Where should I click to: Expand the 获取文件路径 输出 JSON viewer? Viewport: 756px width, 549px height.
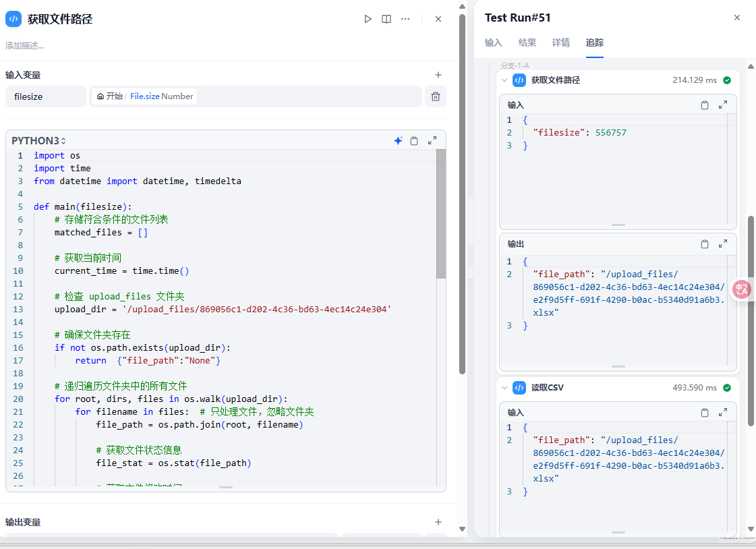(x=723, y=244)
